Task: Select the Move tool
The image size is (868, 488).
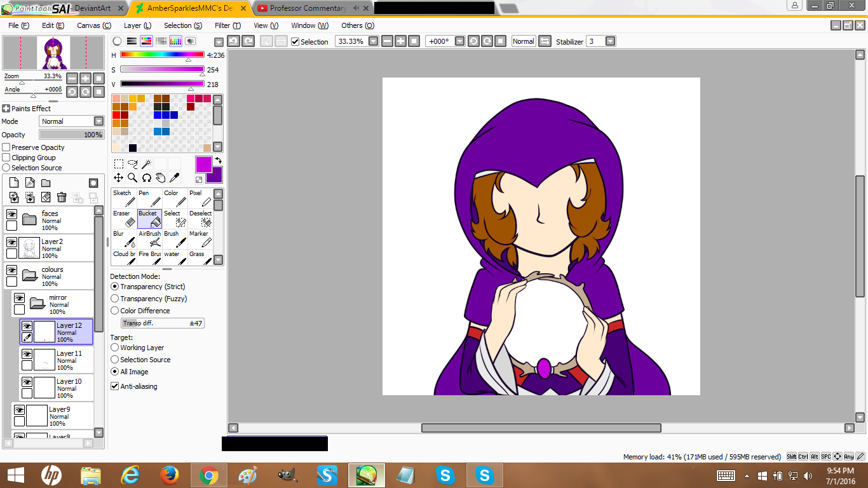Action: [119, 178]
